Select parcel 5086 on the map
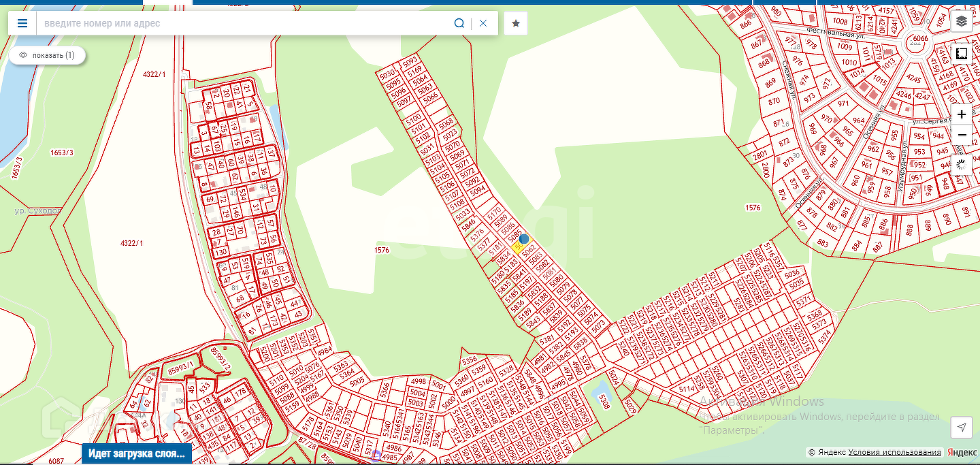Viewport: 980px width, 465px height. [508, 227]
